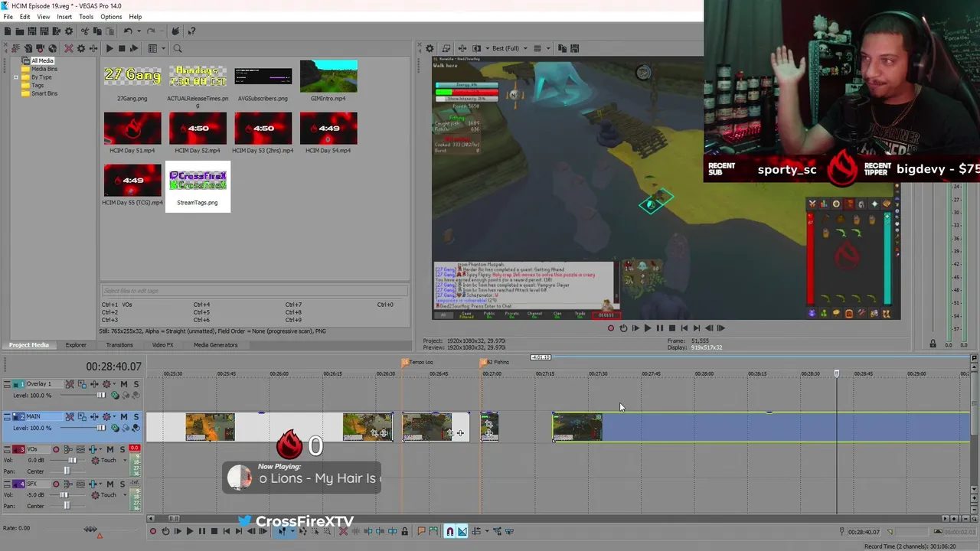Screen dimensions: 980x551
Task: Open the Tools menu
Action: pyautogui.click(x=86, y=17)
